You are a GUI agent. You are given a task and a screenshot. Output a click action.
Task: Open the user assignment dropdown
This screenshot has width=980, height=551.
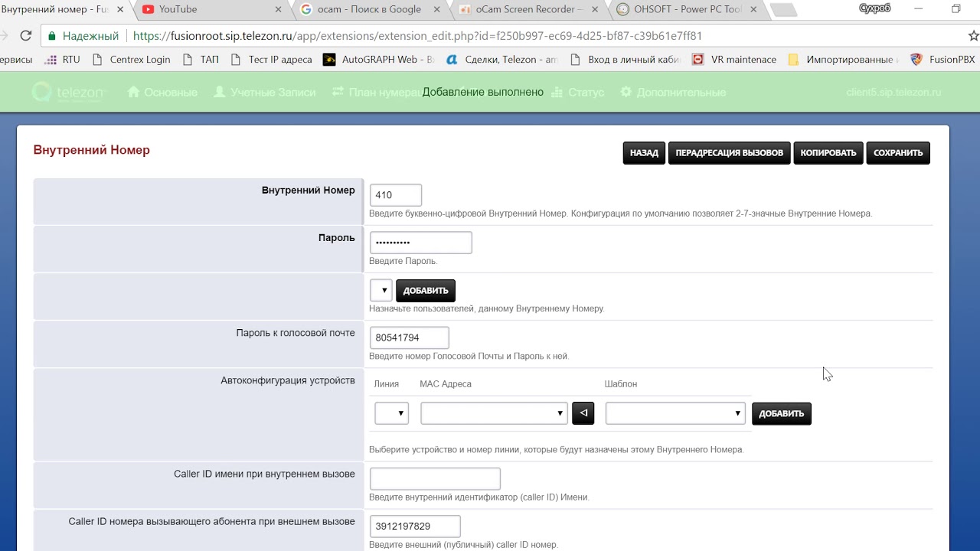click(x=381, y=291)
